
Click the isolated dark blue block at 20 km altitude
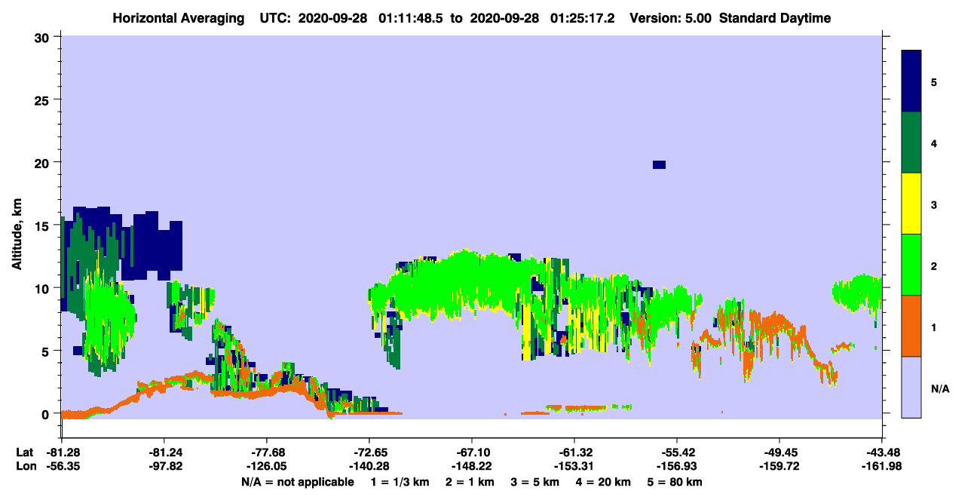pyautogui.click(x=659, y=164)
